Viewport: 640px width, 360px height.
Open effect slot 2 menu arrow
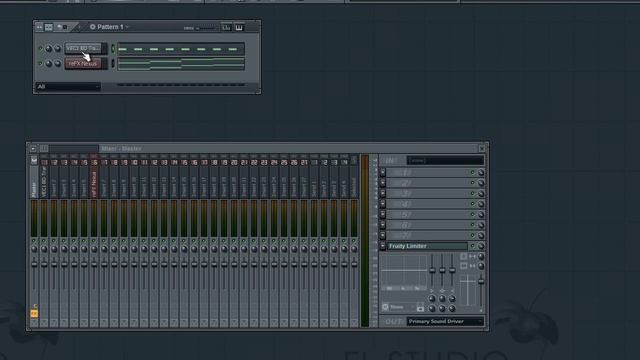[383, 183]
